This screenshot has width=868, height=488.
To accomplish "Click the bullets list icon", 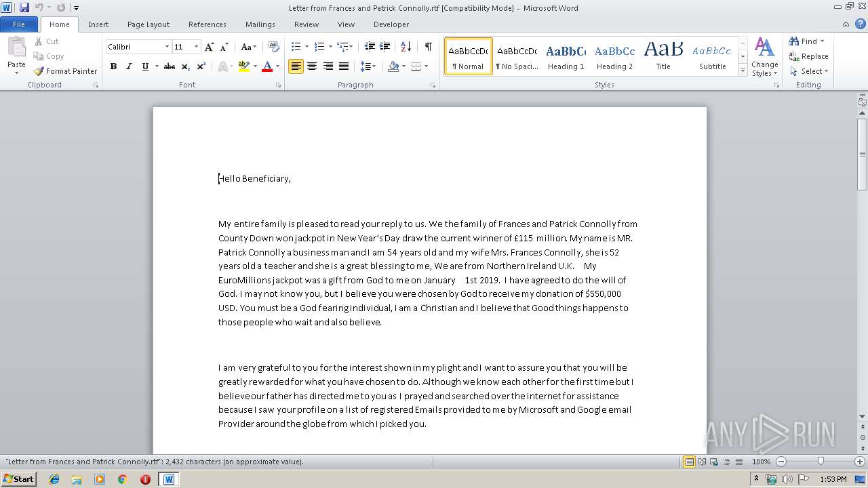I will (296, 47).
